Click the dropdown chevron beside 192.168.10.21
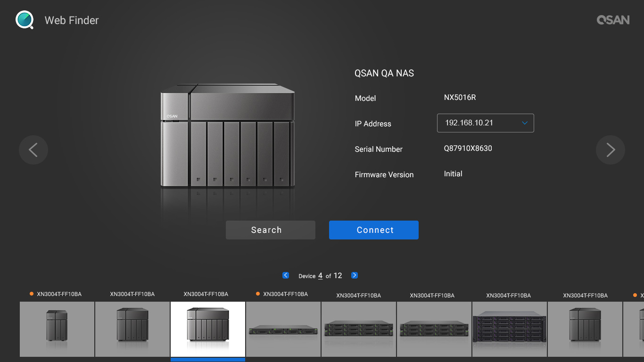644x362 pixels. click(525, 123)
